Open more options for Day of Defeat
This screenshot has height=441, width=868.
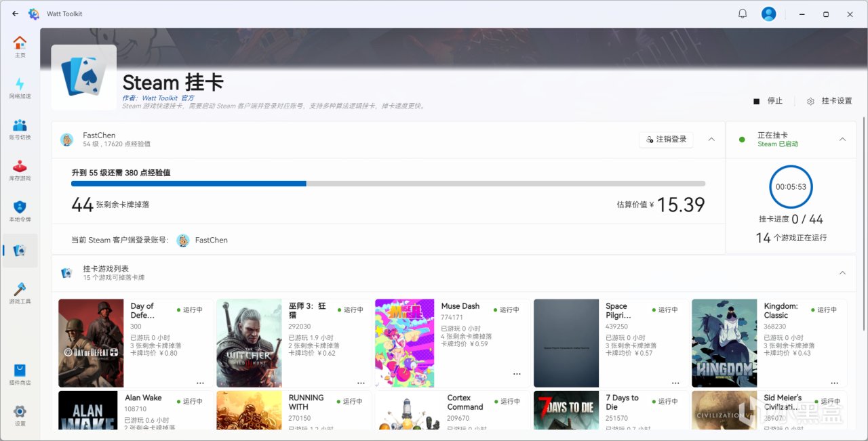tap(201, 383)
